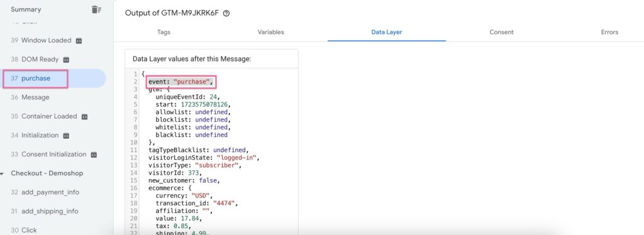This screenshot has width=644, height=235.
Task: Collapse the Checkout - Demoshop page group
Action: (3, 173)
